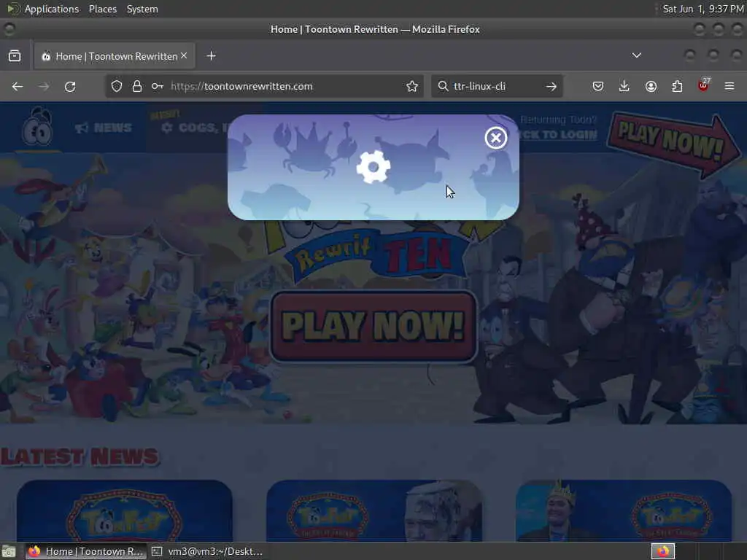Open the search engine magnifier icon
747x560 pixels.
pyautogui.click(x=443, y=86)
